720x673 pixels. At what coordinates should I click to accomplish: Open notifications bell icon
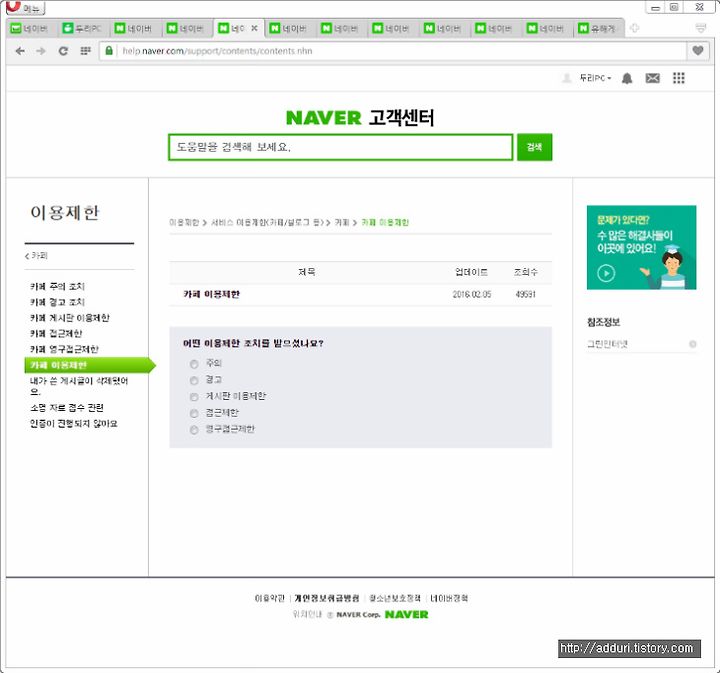[x=627, y=79]
